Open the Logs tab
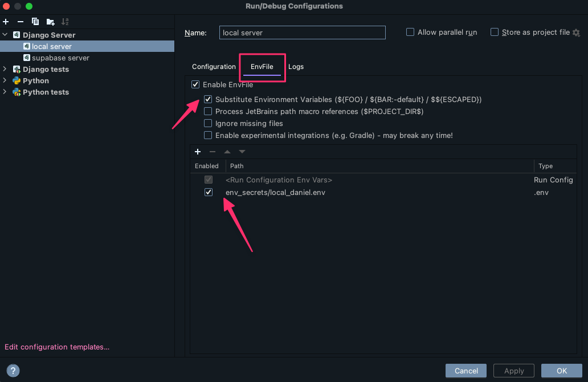 tap(296, 67)
